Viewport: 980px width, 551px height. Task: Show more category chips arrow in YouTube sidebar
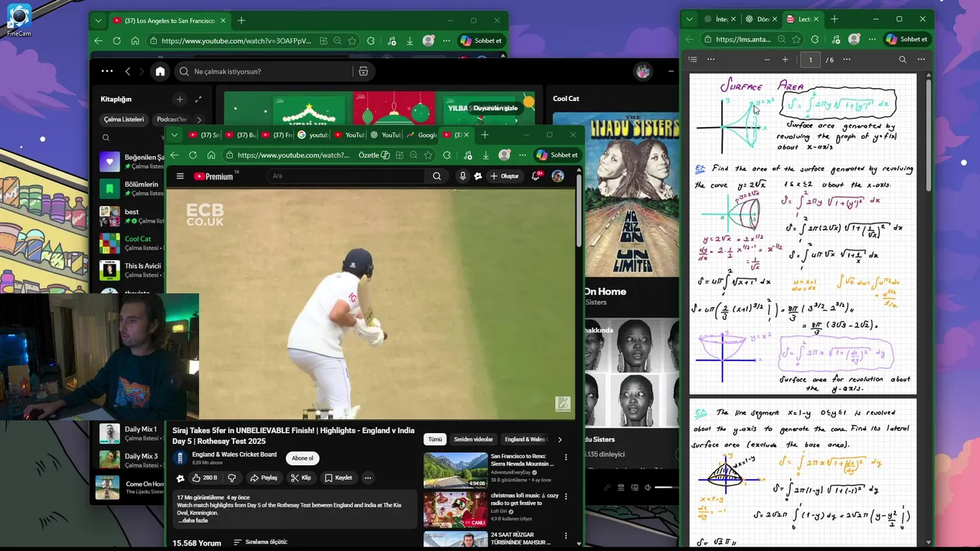(x=560, y=439)
